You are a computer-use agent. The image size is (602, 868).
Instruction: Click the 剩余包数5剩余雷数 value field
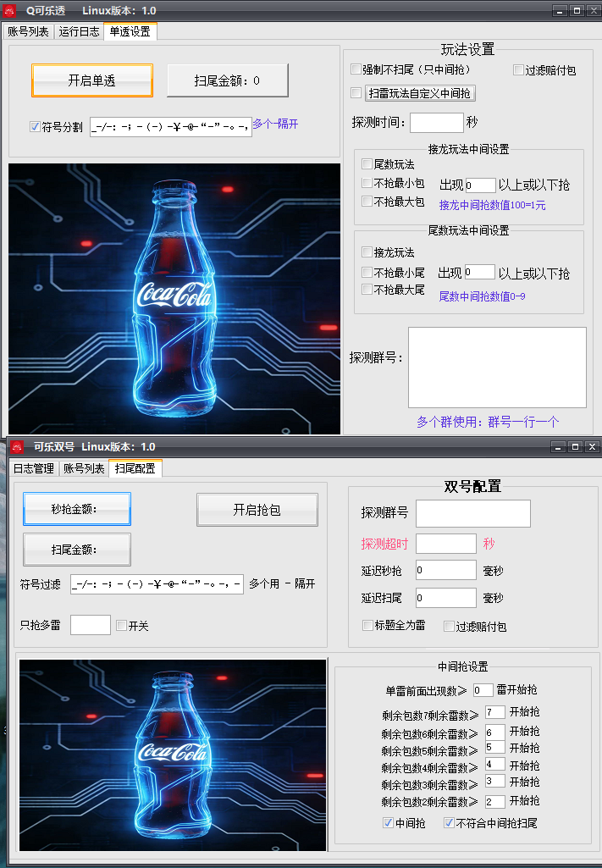click(495, 747)
